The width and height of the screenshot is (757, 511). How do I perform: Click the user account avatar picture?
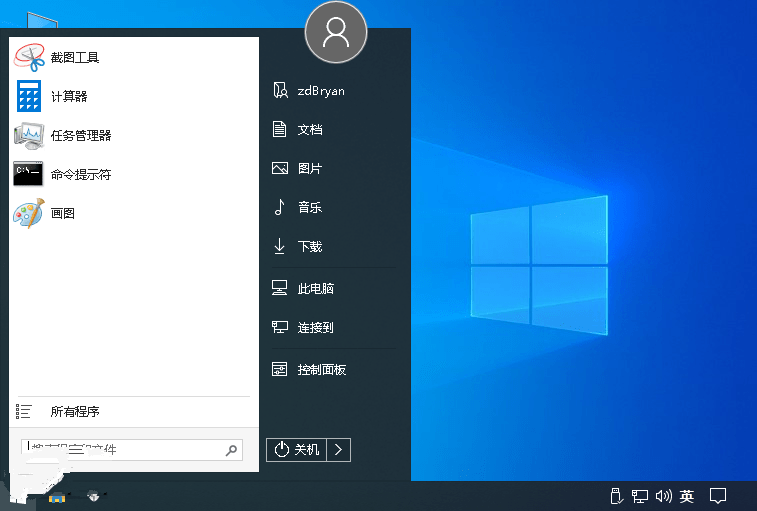tap(336, 33)
